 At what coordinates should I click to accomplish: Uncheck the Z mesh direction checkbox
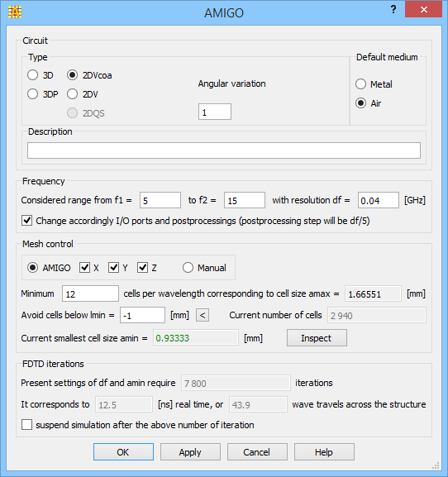(142, 268)
